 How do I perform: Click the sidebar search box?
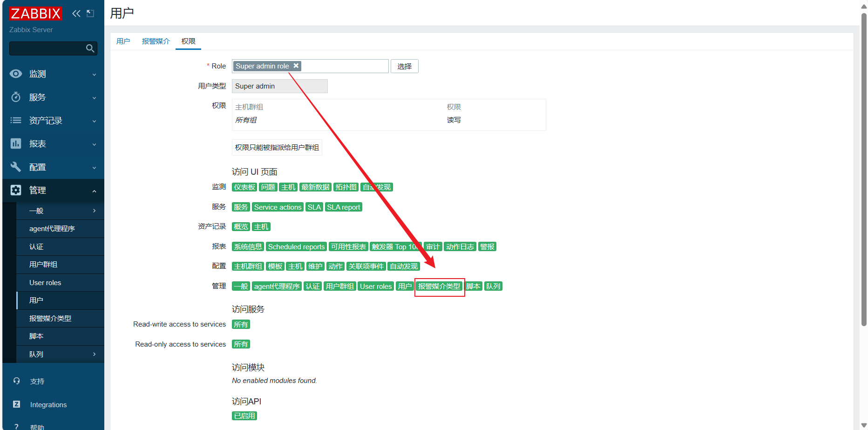[53, 48]
